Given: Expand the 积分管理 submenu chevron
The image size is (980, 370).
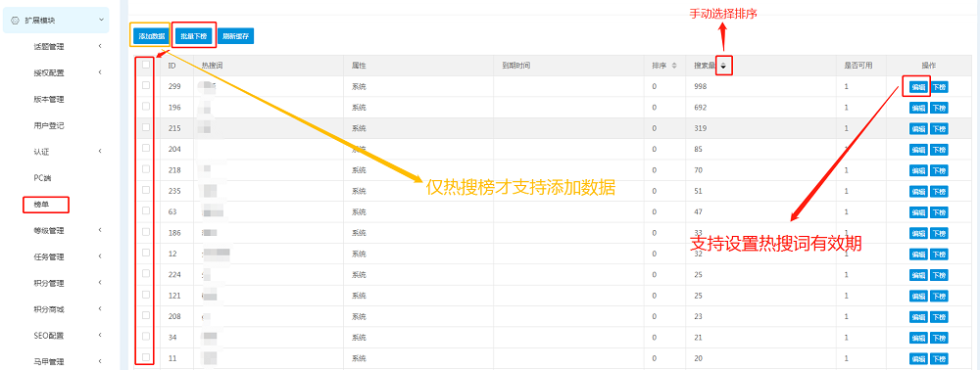Looking at the screenshot, I should (100, 283).
